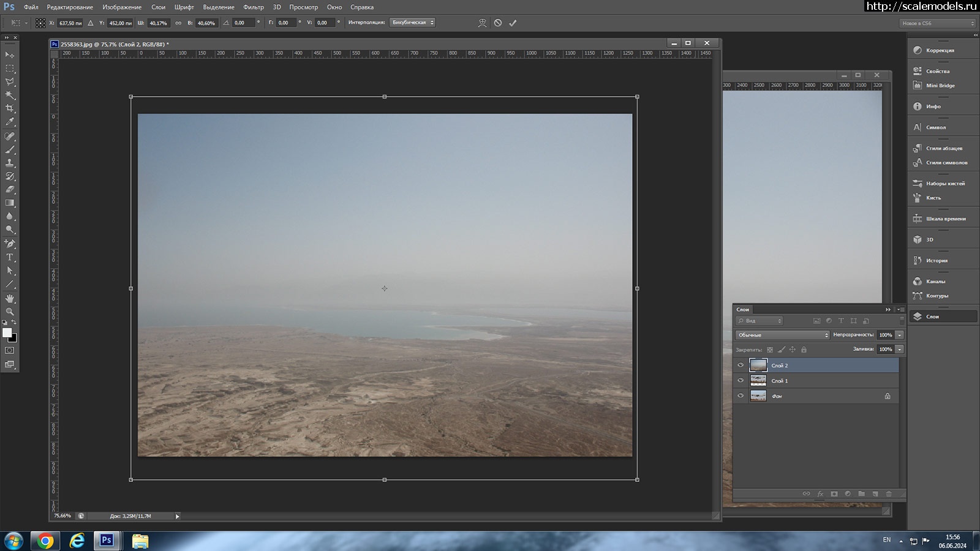Add a layer style with fx icon

click(x=820, y=493)
